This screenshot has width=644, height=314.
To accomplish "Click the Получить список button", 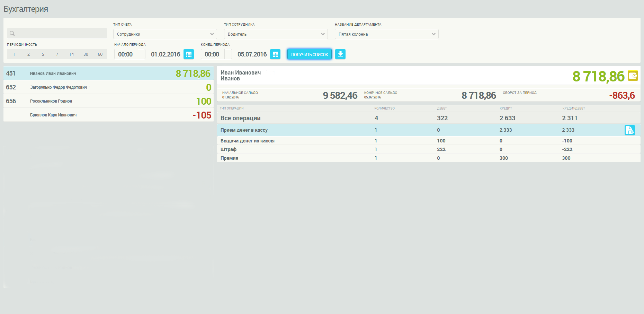I will coord(310,54).
